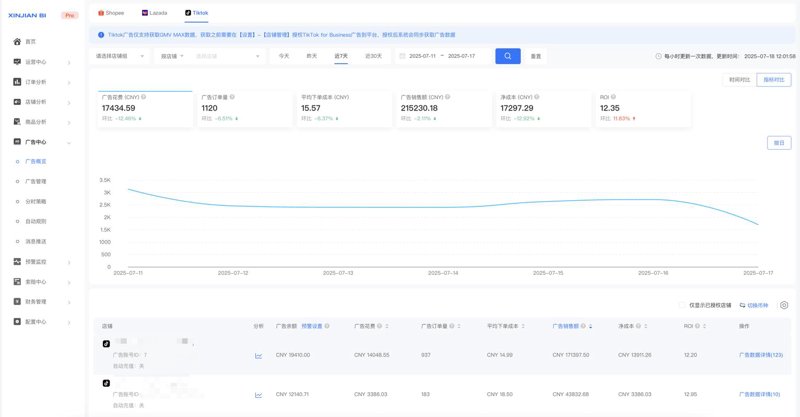Viewport: 800px width, 417px height.
Task: Click the 广告中心 sidebar icon
Action: tap(17, 141)
